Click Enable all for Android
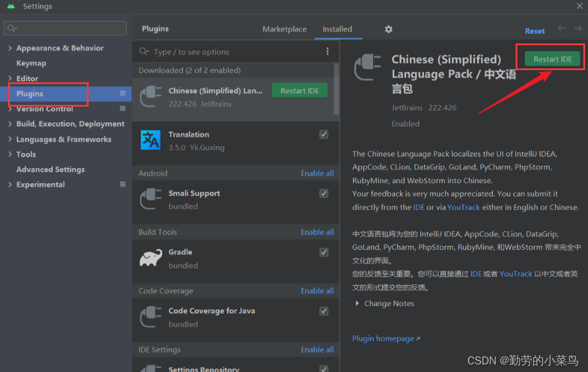Viewport: 588px width, 372px height. (317, 173)
